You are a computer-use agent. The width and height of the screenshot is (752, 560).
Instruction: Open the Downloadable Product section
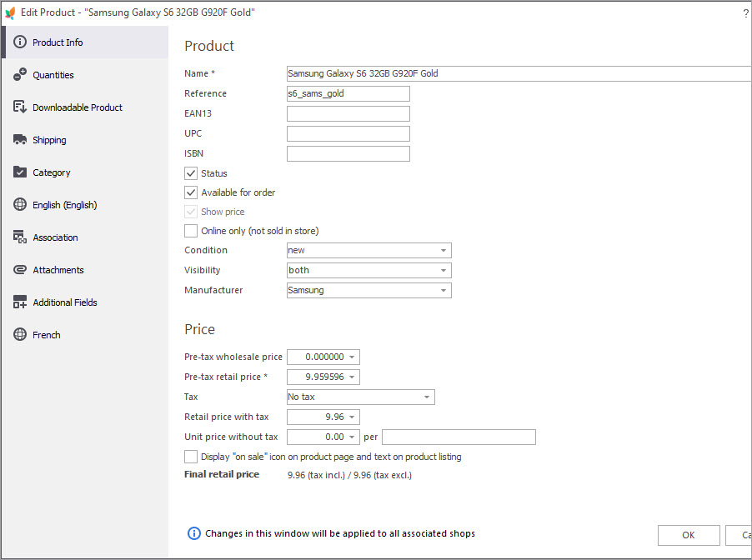[85, 107]
